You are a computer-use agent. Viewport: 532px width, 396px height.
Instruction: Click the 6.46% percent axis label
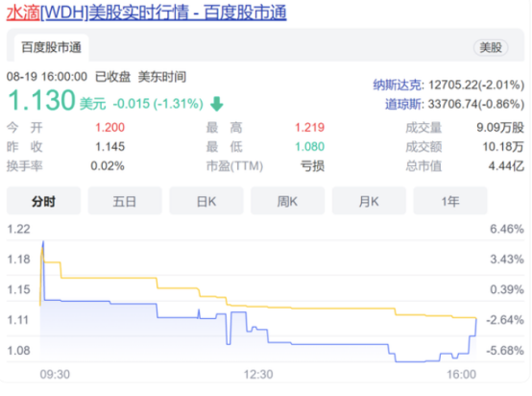tap(507, 229)
